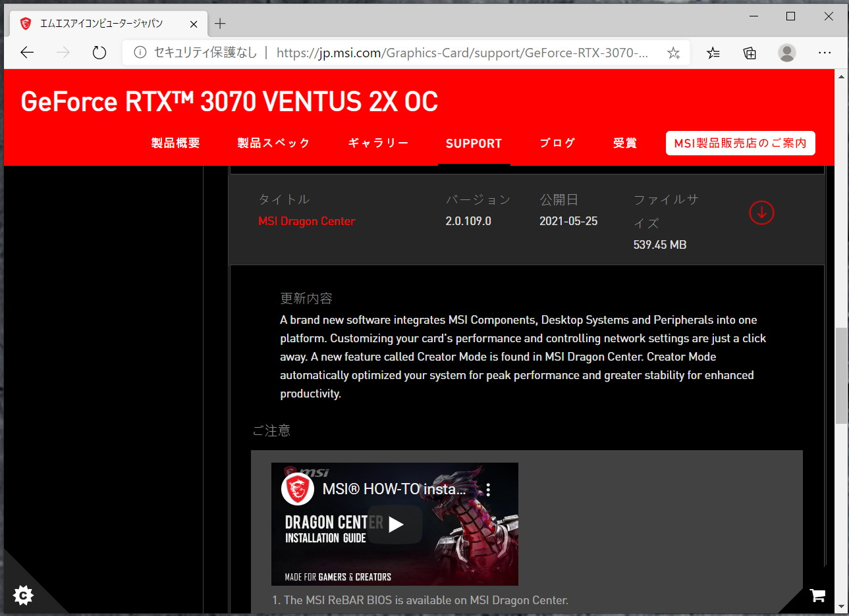This screenshot has height=616, width=849.
Task: Click the release date 2021-05-25
Action: pos(568,221)
